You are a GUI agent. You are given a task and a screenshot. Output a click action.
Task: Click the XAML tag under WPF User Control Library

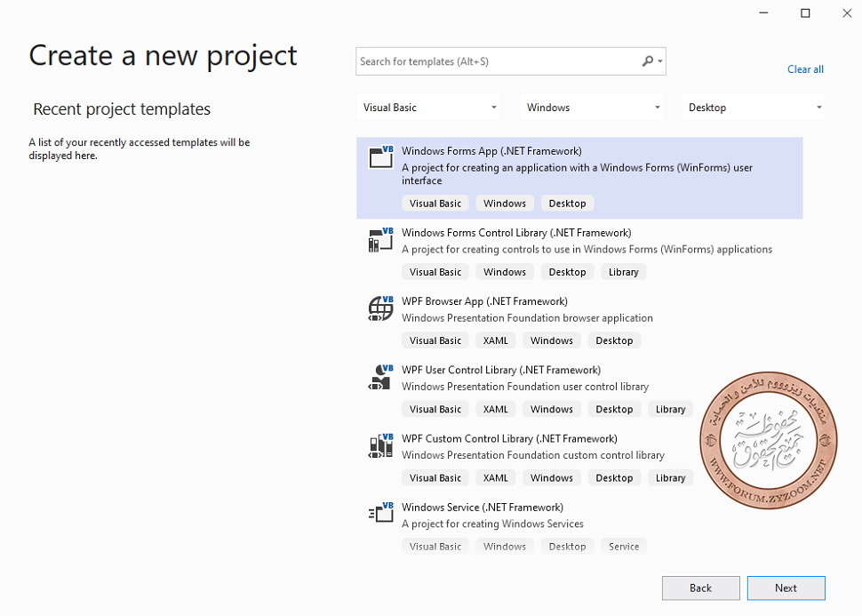click(495, 410)
